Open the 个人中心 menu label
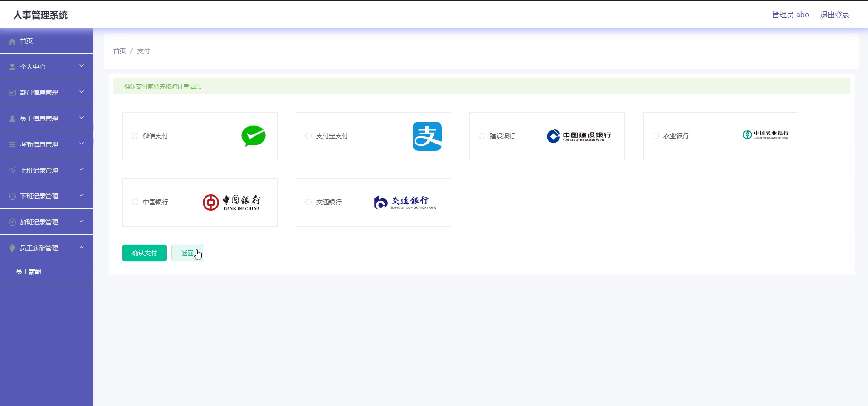868x406 pixels. coord(33,67)
